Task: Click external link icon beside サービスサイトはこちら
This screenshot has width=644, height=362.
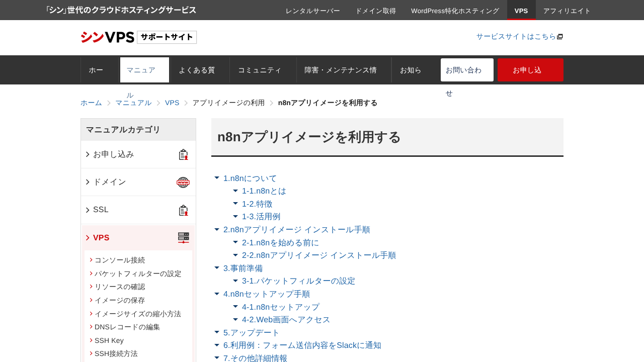Action: (x=560, y=37)
